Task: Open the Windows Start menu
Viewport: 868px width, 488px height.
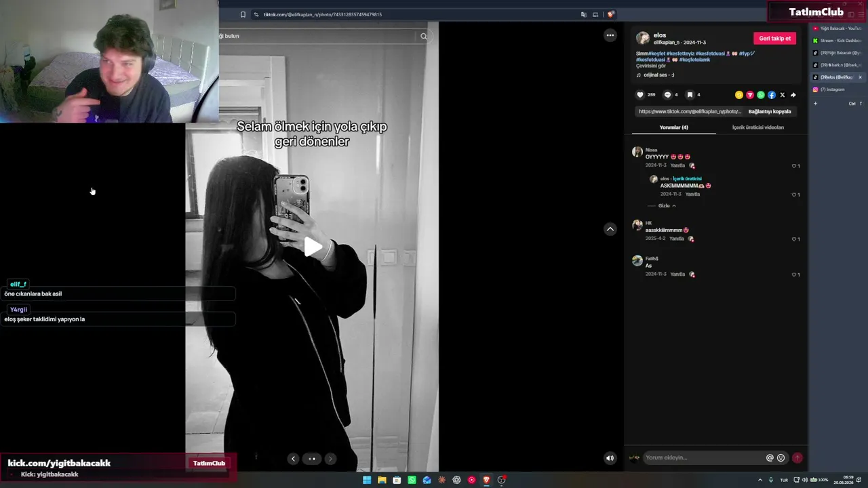Action: coord(367,480)
